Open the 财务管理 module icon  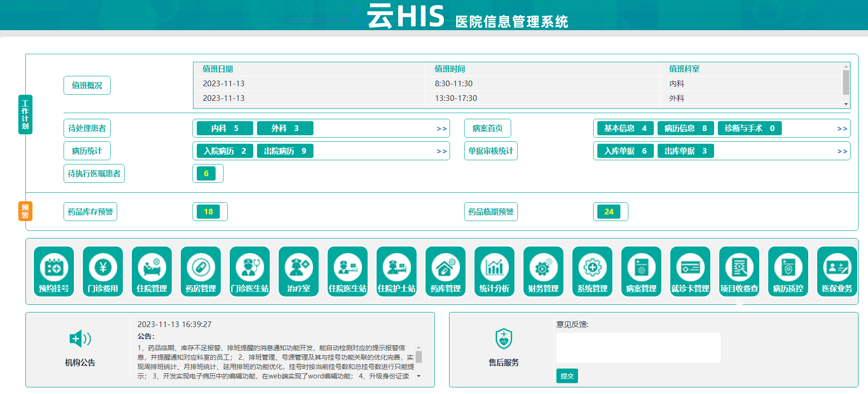tap(544, 271)
